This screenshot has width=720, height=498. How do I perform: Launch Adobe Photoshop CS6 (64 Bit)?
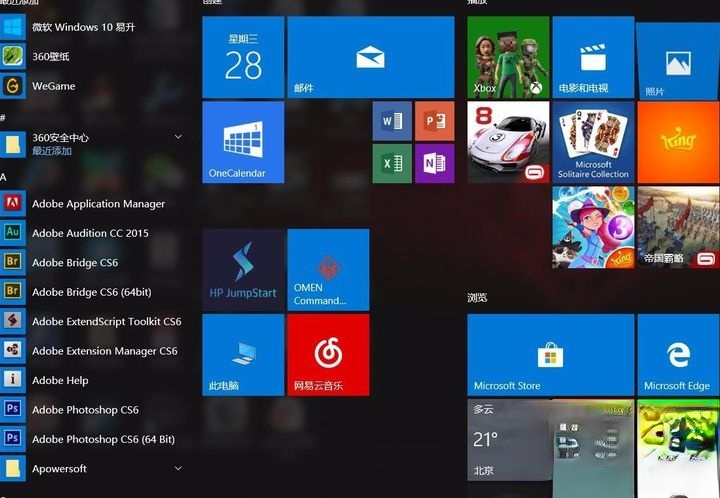[x=102, y=439]
